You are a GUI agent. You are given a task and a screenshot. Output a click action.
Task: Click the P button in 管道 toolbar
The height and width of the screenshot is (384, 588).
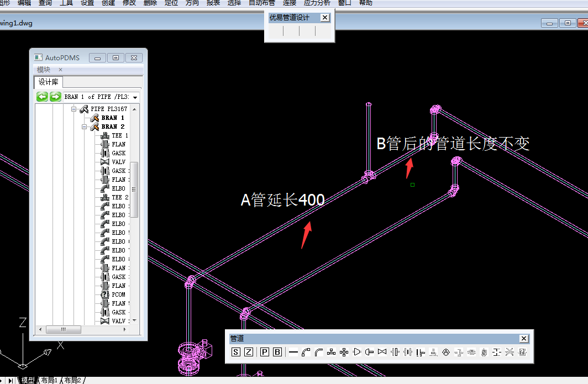265,352
